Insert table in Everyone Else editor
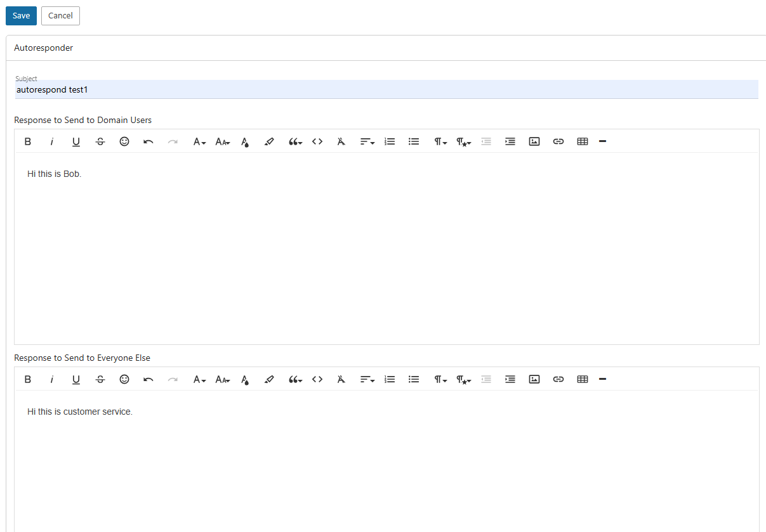Screen dimensions: 766x532 pos(583,379)
